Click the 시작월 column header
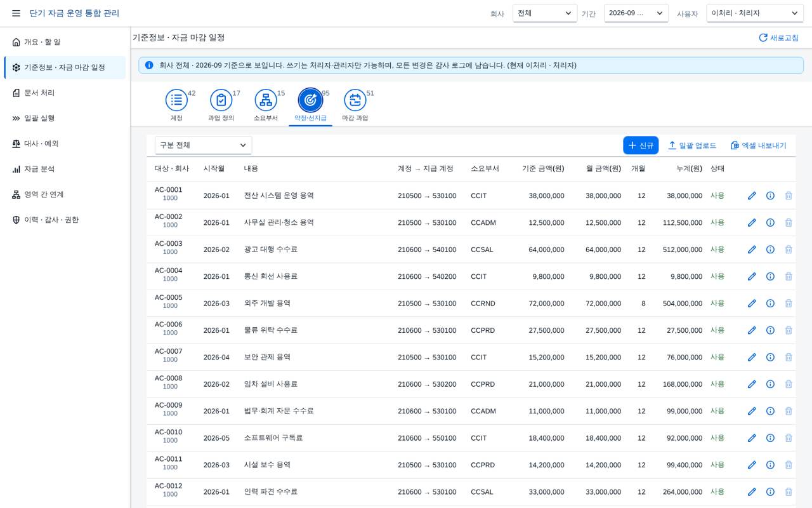The height and width of the screenshot is (508, 812). [x=214, y=169]
